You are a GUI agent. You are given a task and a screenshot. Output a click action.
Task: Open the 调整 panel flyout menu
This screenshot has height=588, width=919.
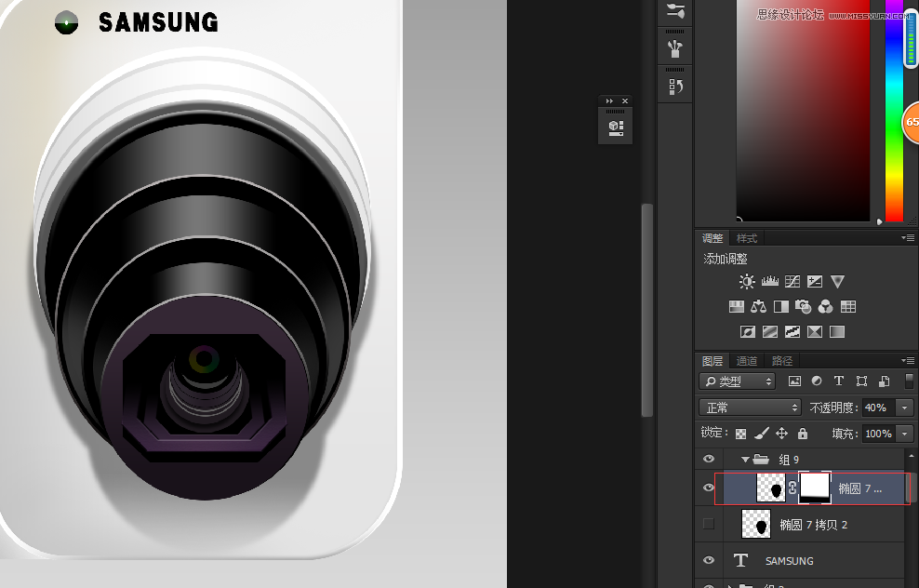908,238
